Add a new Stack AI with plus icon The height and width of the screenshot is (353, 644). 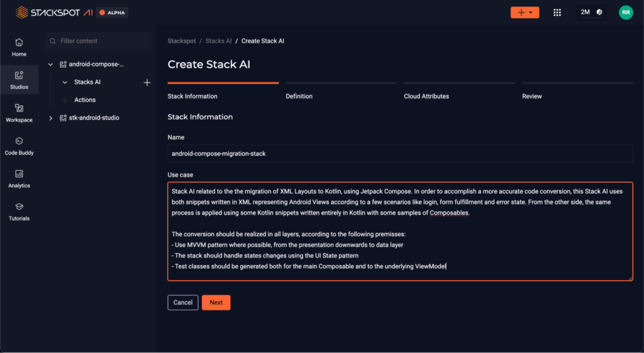tap(147, 83)
